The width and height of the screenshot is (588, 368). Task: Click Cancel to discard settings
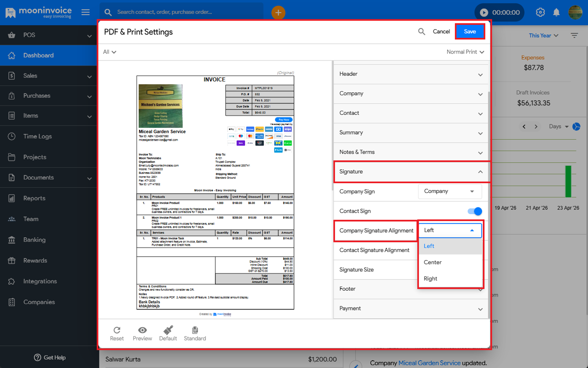coord(441,31)
